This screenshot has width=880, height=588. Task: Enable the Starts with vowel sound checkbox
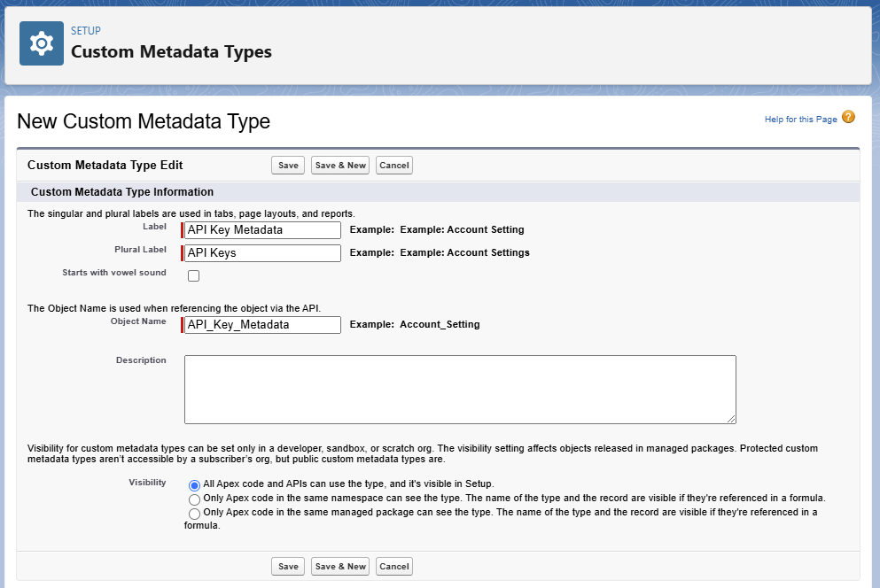point(193,275)
